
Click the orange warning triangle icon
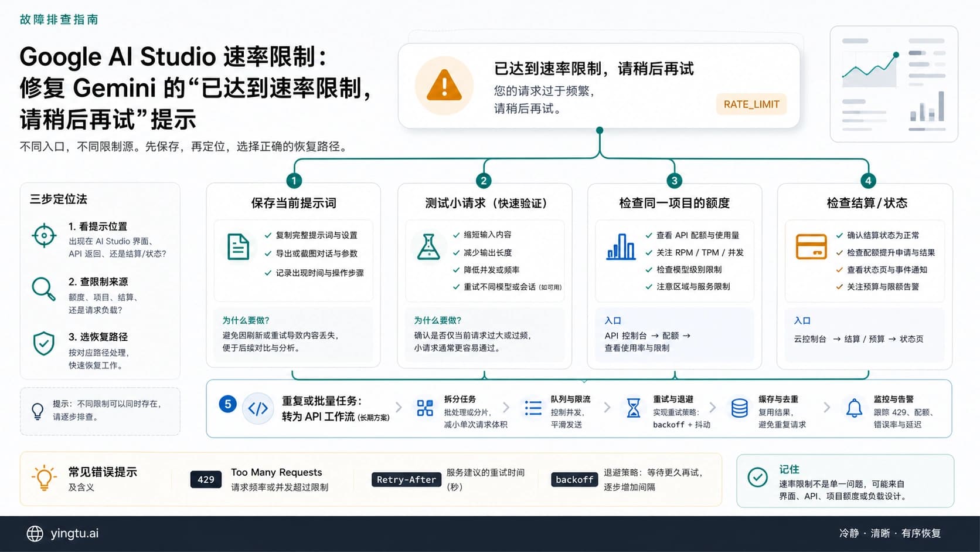444,86
